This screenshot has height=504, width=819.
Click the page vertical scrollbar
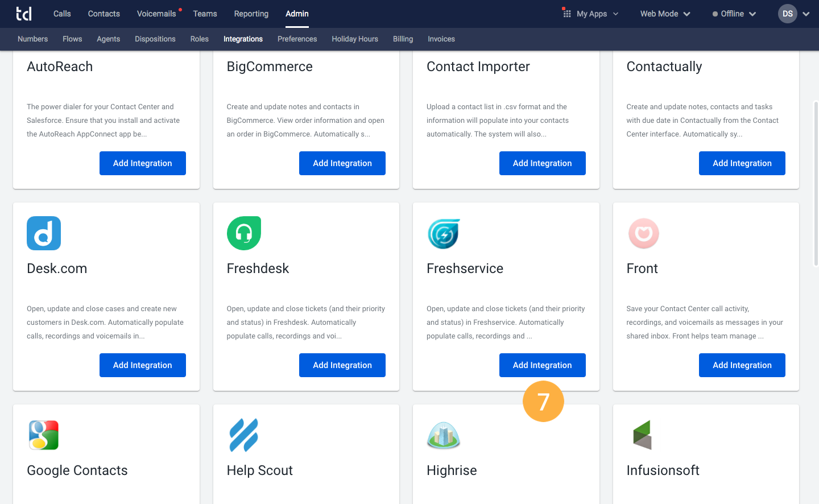[816, 182]
